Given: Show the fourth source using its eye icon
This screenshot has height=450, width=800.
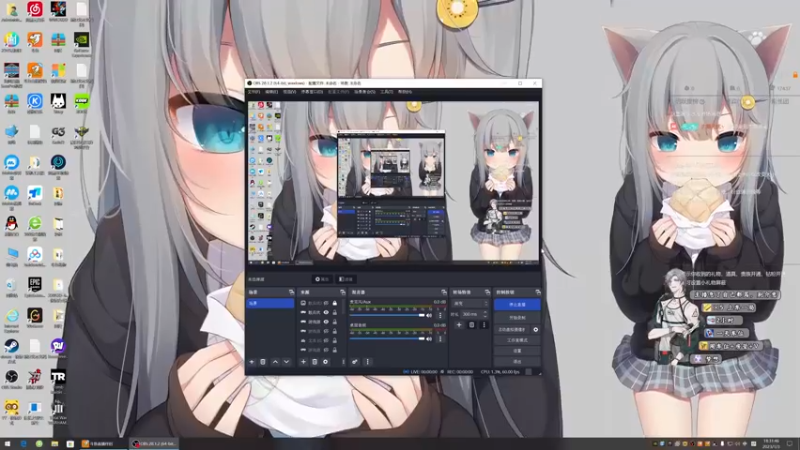Looking at the screenshot, I should [x=326, y=331].
